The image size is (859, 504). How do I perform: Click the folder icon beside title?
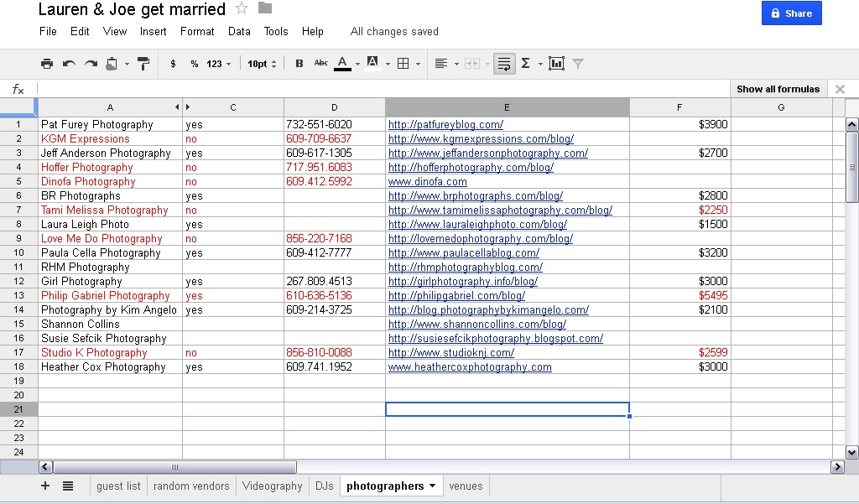tap(265, 8)
